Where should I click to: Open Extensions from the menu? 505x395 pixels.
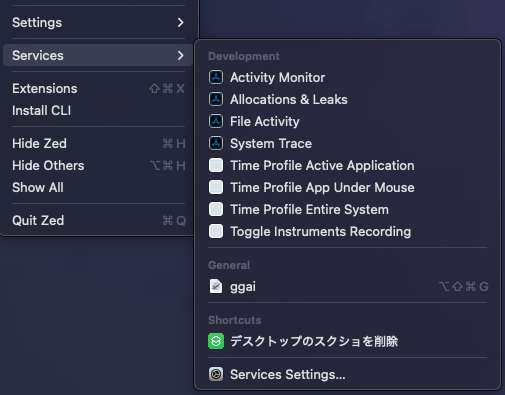pyautogui.click(x=98, y=88)
